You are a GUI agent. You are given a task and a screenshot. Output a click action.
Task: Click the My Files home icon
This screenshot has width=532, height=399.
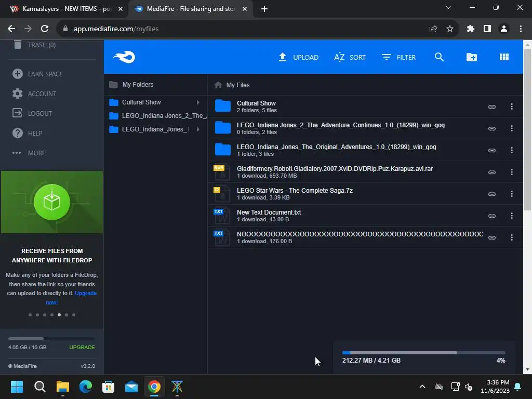coord(218,85)
